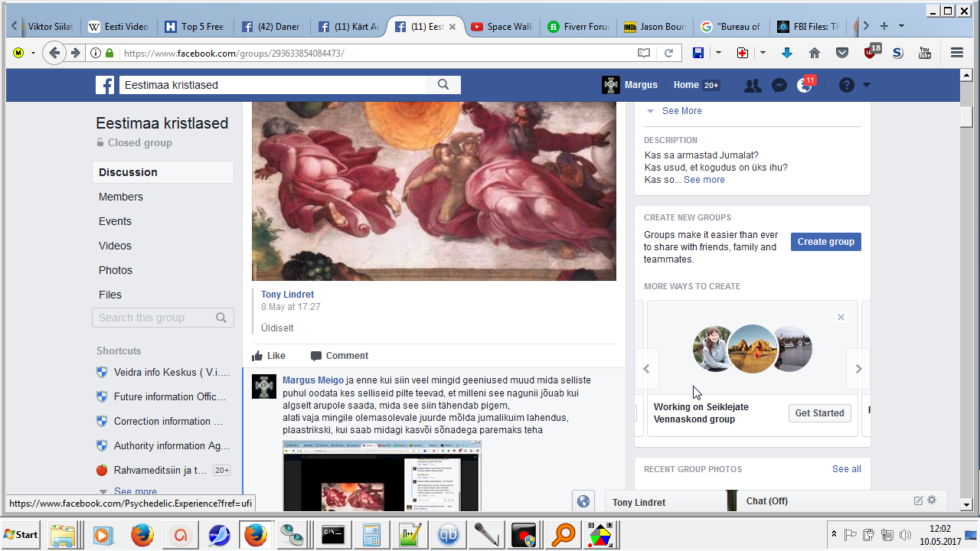
Task: Switch to Top 5 Free tab
Action: pyautogui.click(x=195, y=27)
